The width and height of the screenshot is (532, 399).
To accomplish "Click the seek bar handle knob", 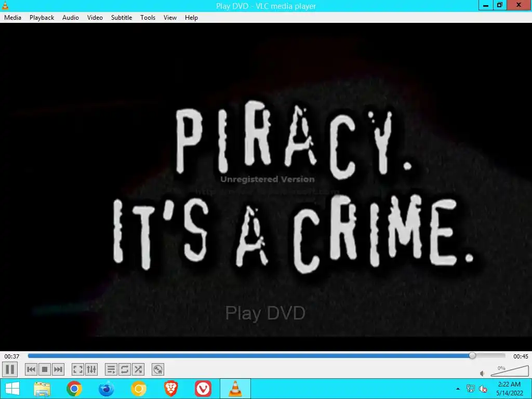I will click(472, 355).
